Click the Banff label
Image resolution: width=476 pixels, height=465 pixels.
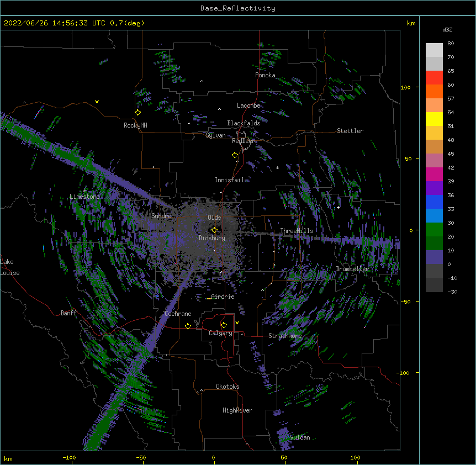(68, 313)
